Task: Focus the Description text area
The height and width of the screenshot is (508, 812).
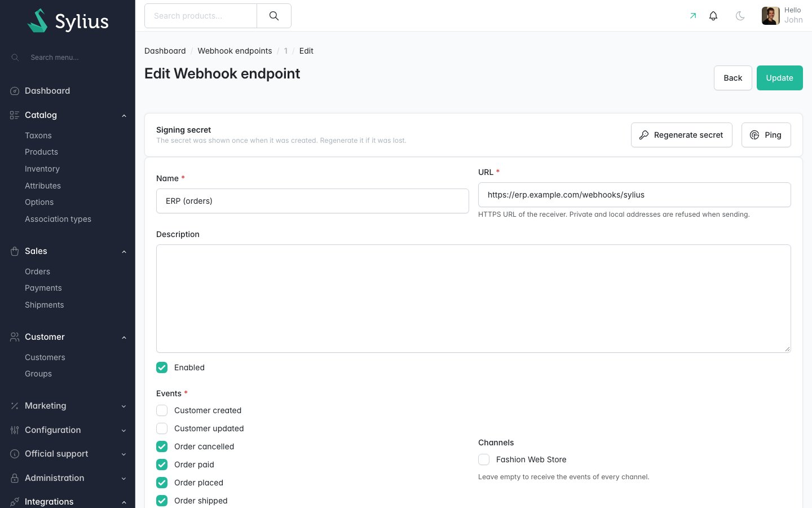Action: [x=474, y=299]
